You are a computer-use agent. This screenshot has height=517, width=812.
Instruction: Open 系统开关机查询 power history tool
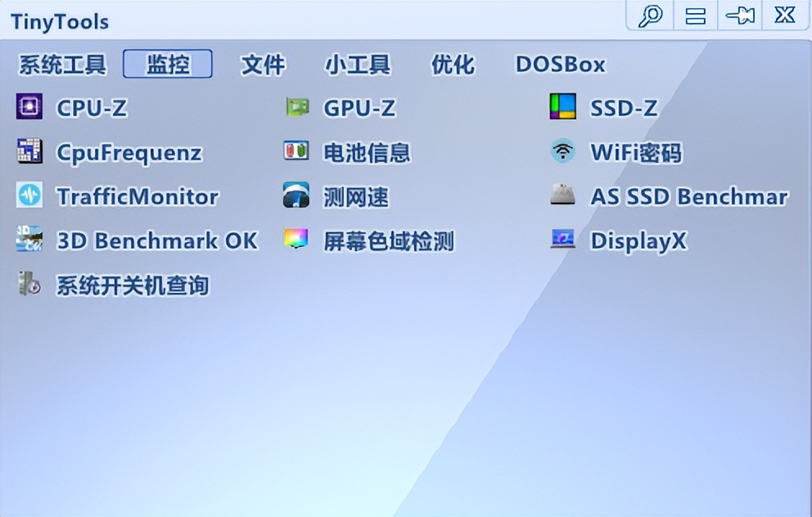29,284
